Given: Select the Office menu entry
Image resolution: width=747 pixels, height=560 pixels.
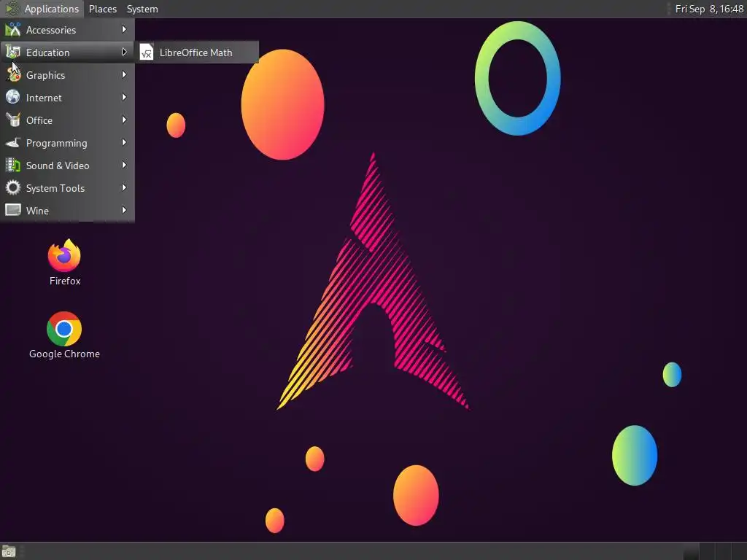Looking at the screenshot, I should point(67,120).
